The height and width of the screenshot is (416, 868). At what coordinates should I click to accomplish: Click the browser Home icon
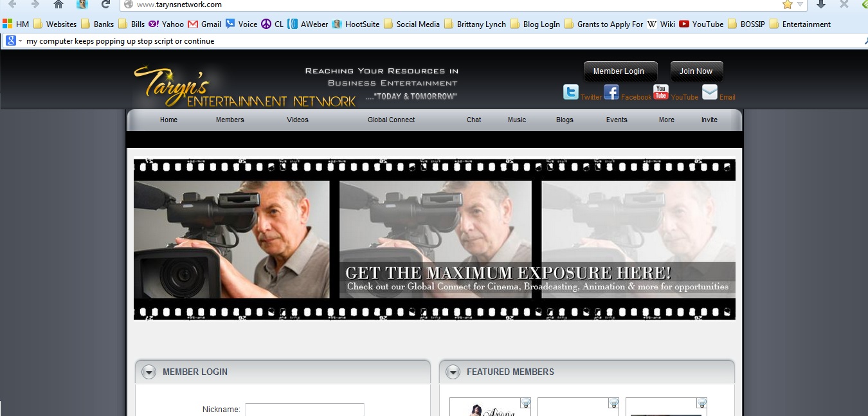[x=59, y=5]
